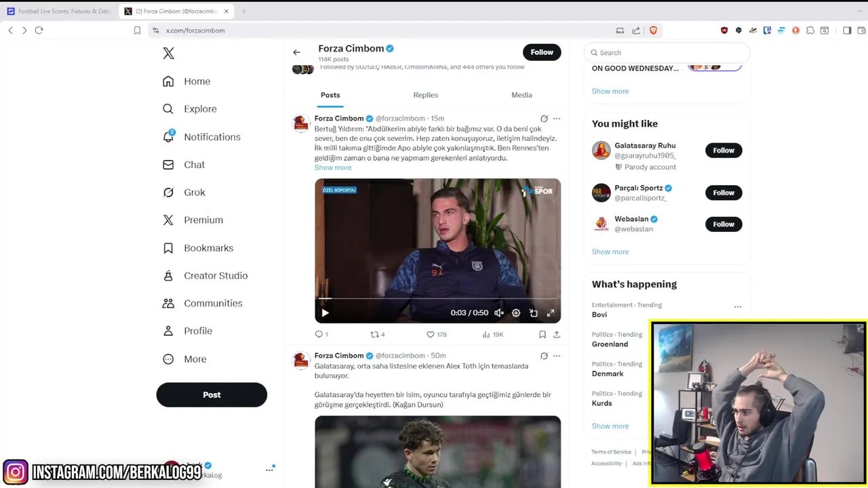Viewport: 868px width, 488px height.
Task: Go back with the arrow beside Forza Cimbom
Action: pyautogui.click(x=296, y=52)
